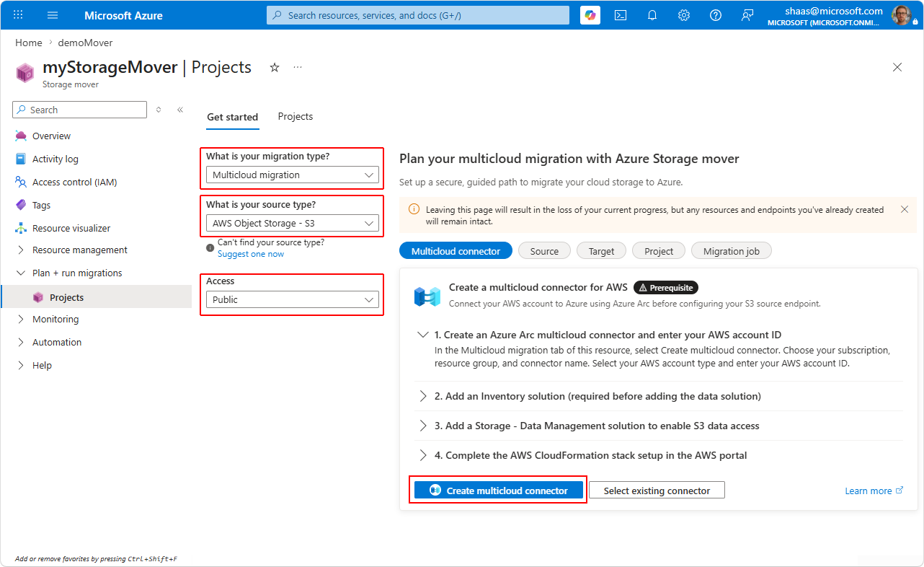The height and width of the screenshot is (567, 924).
Task: Click the Access control (IAM) people icon
Action: (x=21, y=182)
